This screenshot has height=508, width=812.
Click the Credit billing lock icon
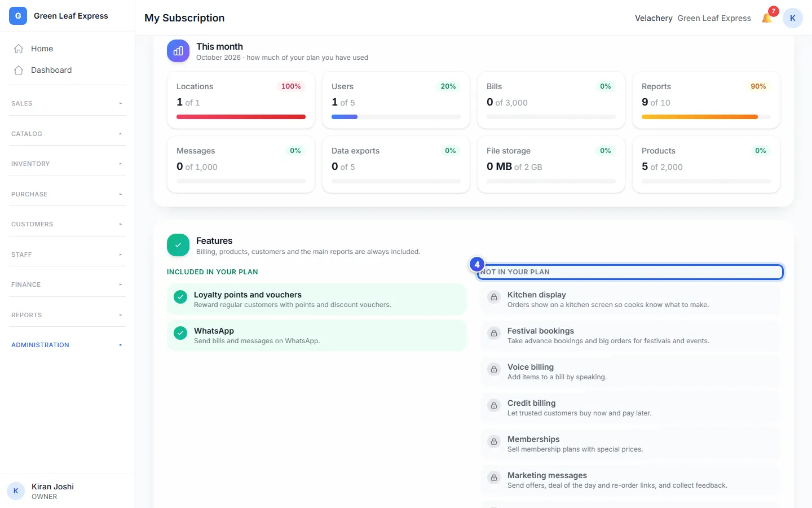(494, 405)
